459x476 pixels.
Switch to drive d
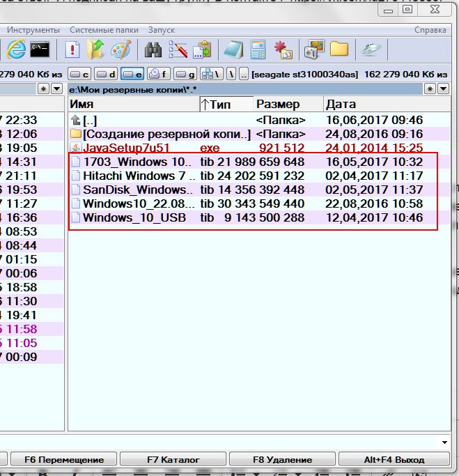coord(106,74)
